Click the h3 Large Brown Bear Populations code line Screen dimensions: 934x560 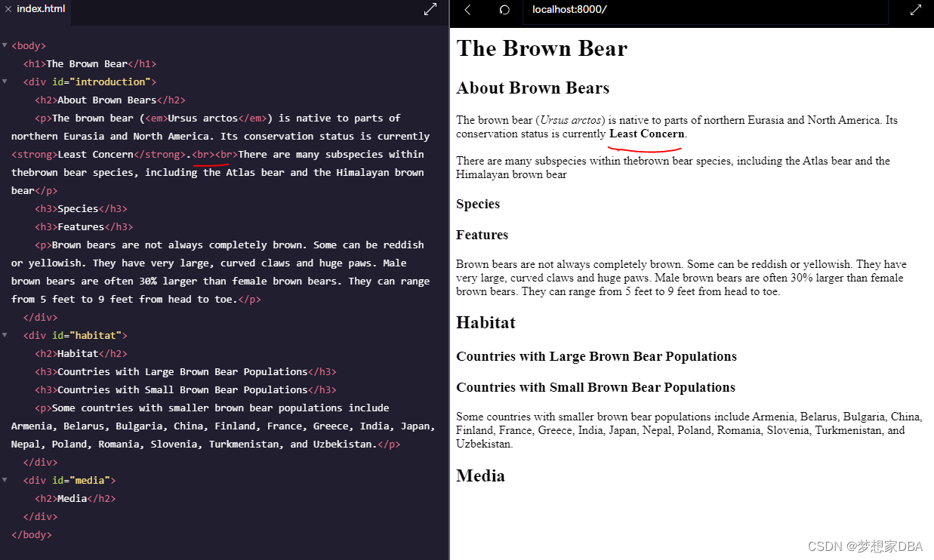[186, 372]
